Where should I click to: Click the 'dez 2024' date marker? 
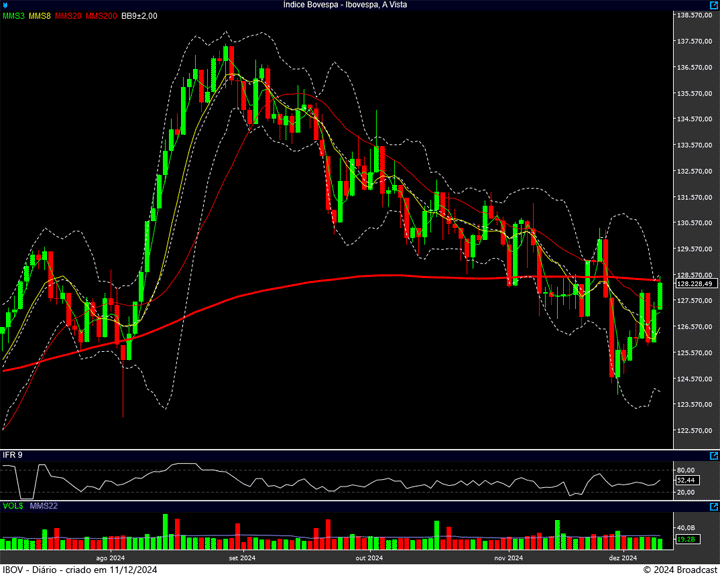[x=623, y=558]
